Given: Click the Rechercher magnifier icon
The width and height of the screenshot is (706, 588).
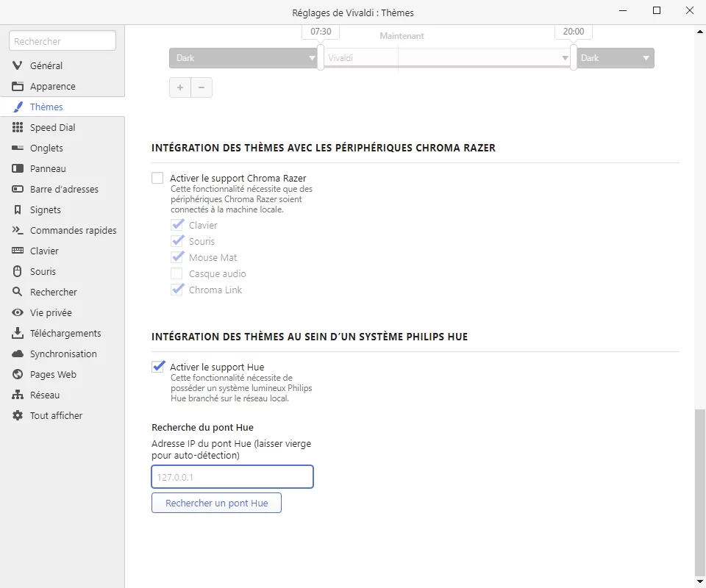Looking at the screenshot, I should coord(18,292).
